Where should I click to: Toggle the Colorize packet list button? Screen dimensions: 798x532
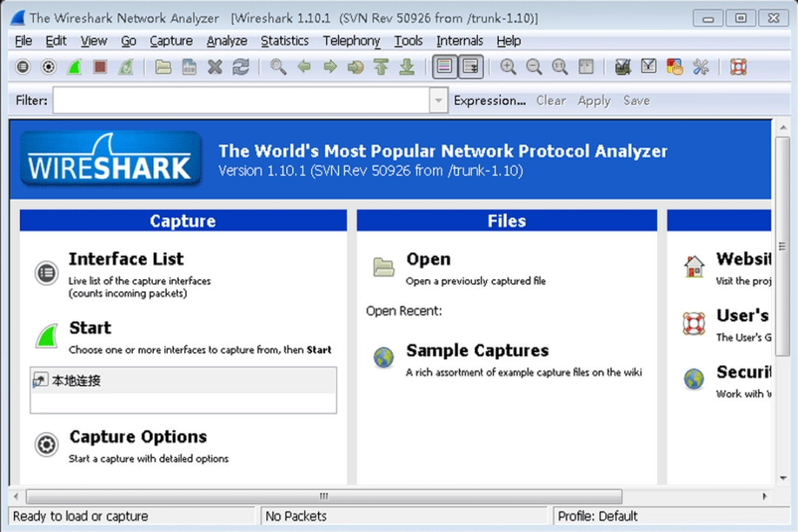click(x=444, y=66)
